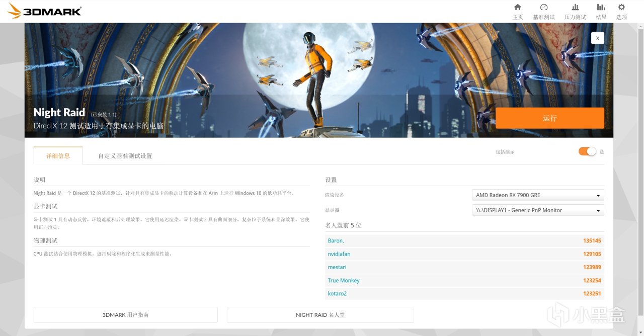Open the display dropdown DISPLAY1 Generic PnP Monitor
This screenshot has height=336, width=644.
point(538,210)
